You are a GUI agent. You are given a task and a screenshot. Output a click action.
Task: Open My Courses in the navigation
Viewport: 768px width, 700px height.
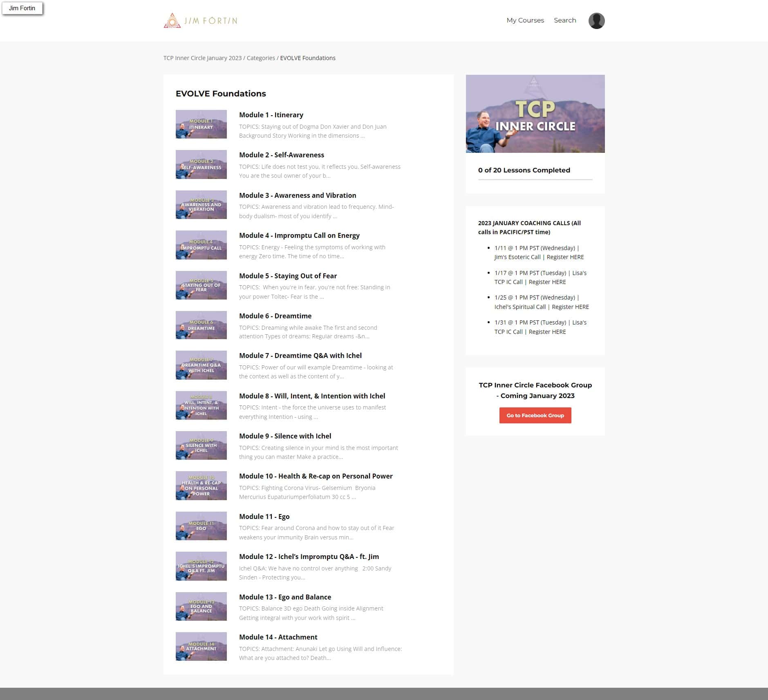[525, 20]
